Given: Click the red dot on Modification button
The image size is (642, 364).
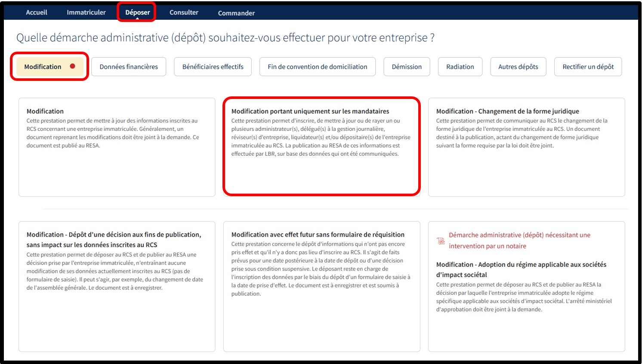Looking at the screenshot, I should tap(73, 66).
